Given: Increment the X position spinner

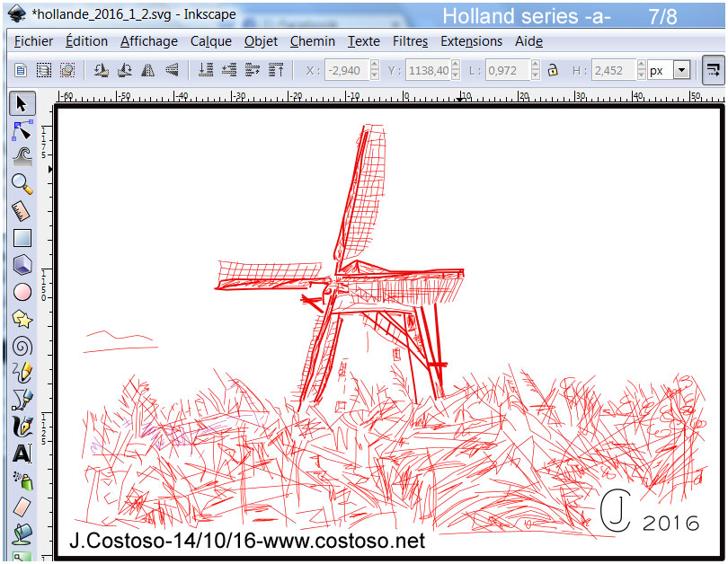Looking at the screenshot, I should coord(373,66).
